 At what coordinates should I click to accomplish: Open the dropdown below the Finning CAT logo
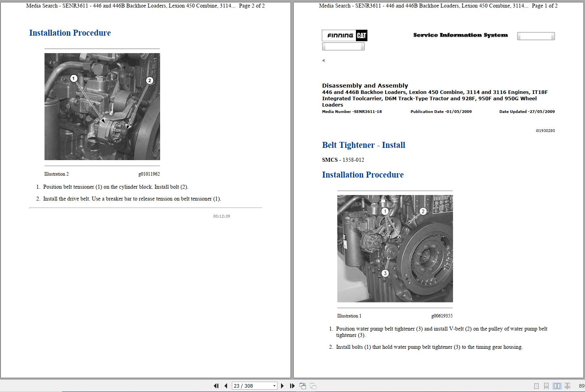click(343, 46)
